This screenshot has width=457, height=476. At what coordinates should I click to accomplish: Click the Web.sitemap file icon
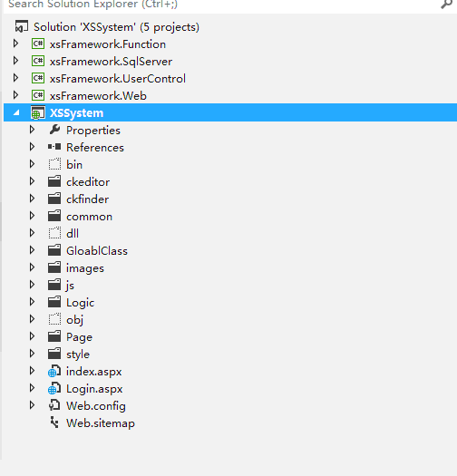pyautogui.click(x=54, y=423)
